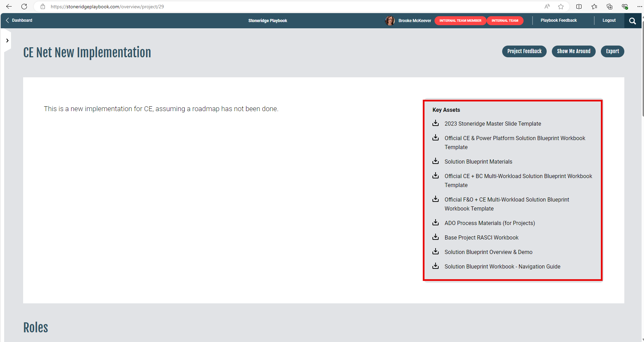This screenshot has width=644, height=342.
Task: Open Solution Blueprint Workbook - Navigation Guide link
Action: point(502,266)
